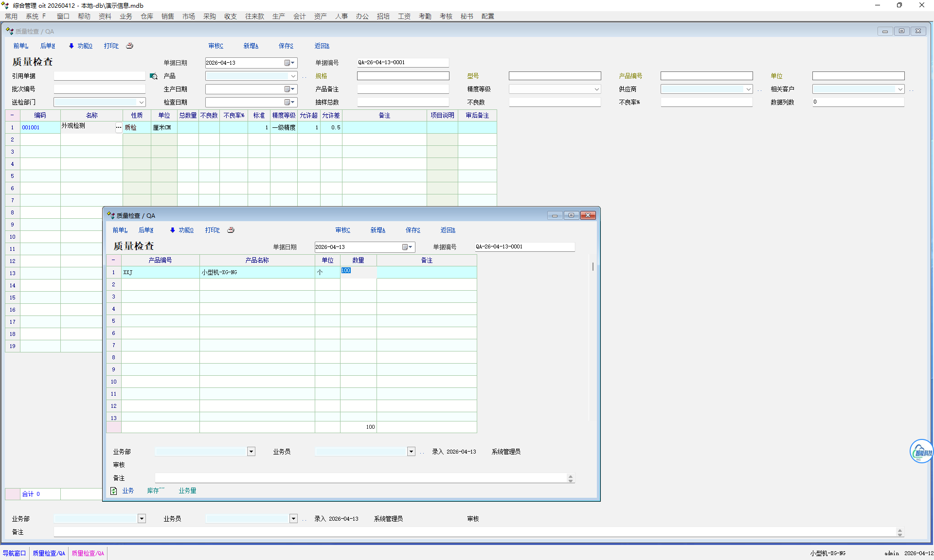Open the 库存 tab at window bottom

pyautogui.click(x=155, y=491)
